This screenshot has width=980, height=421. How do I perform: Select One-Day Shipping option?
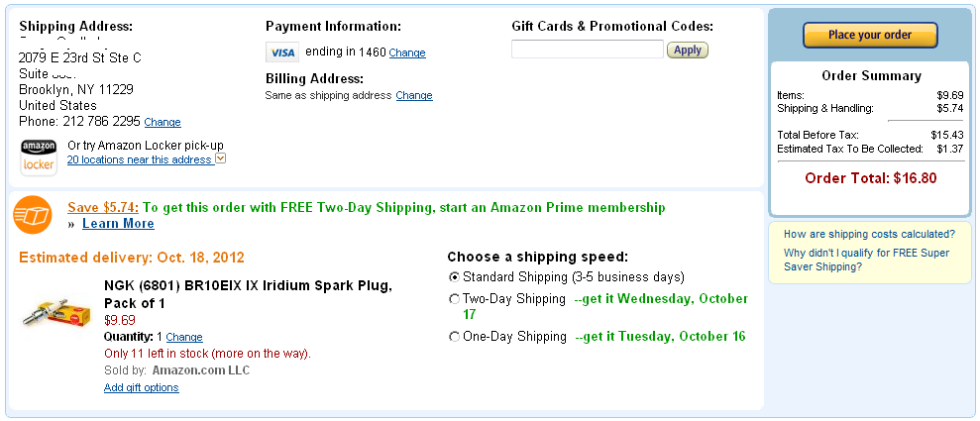tap(454, 337)
